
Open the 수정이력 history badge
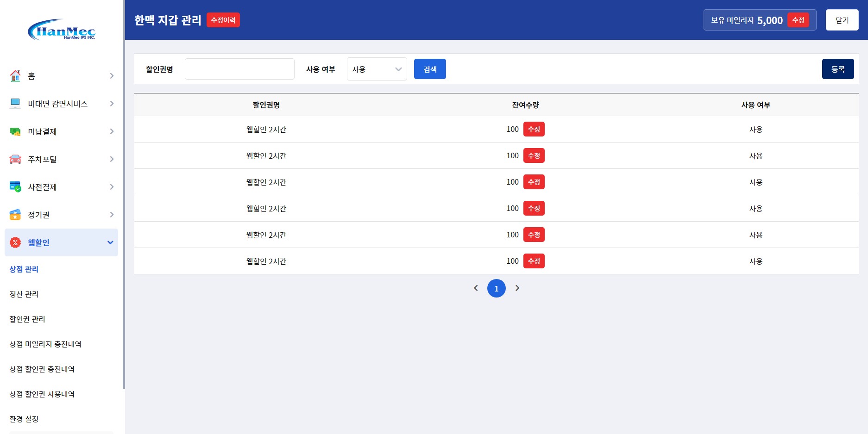tap(223, 20)
